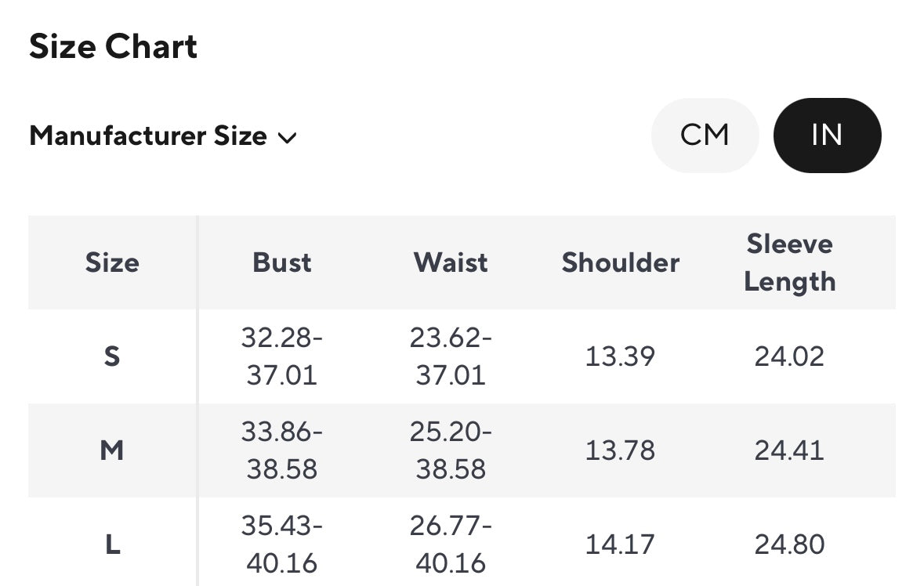This screenshot has width=924, height=586.
Task: Click shoulder value 13.39
Action: click(620, 357)
